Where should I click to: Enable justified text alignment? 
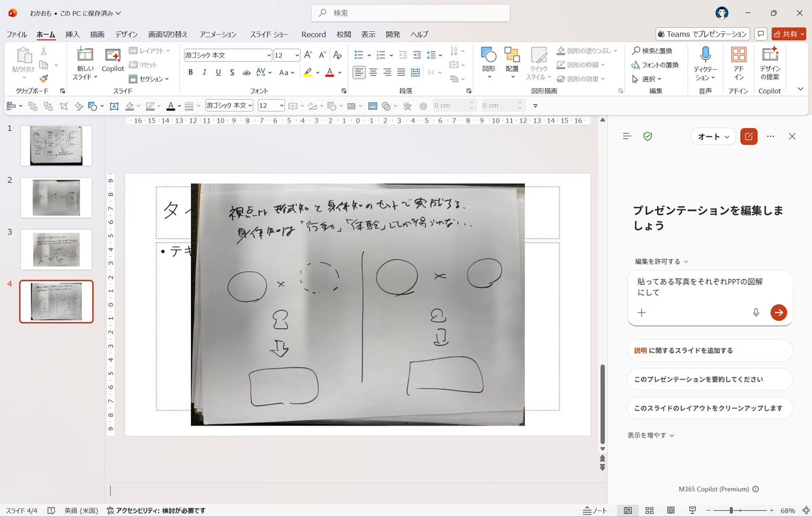[x=401, y=73]
